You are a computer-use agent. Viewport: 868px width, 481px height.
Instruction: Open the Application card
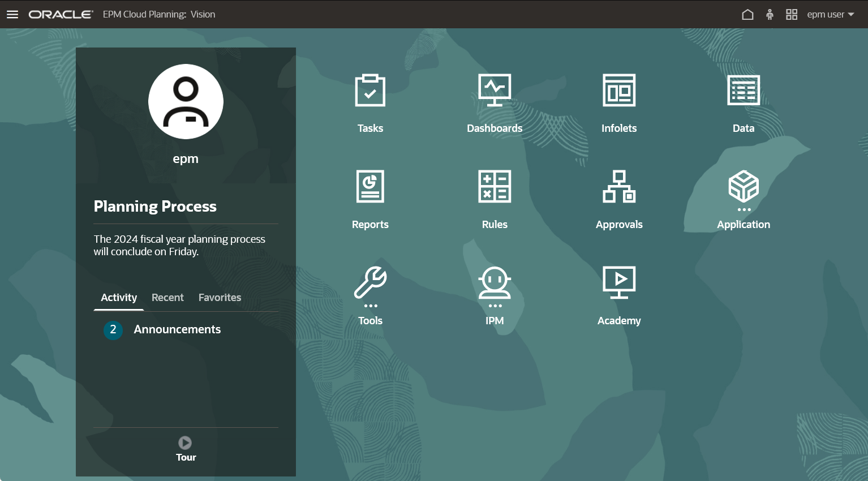coord(743,198)
